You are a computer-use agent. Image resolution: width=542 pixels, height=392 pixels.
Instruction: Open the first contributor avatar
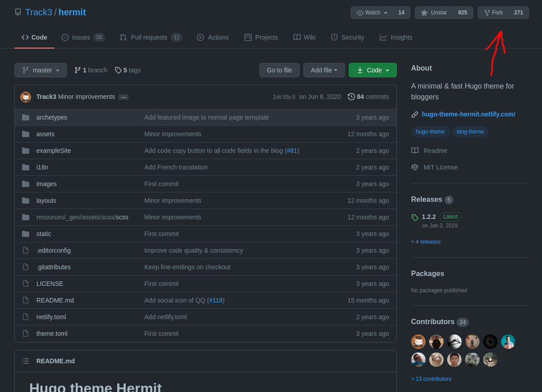[418, 342]
